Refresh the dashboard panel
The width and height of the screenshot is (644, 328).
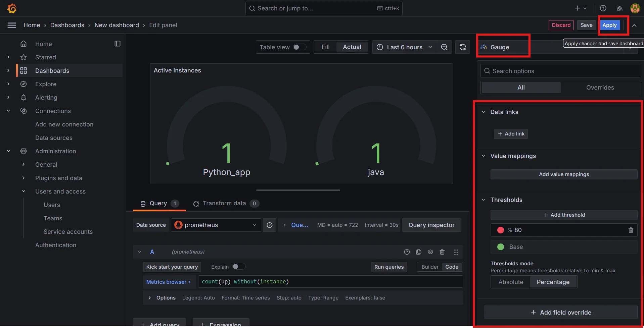[463, 47]
